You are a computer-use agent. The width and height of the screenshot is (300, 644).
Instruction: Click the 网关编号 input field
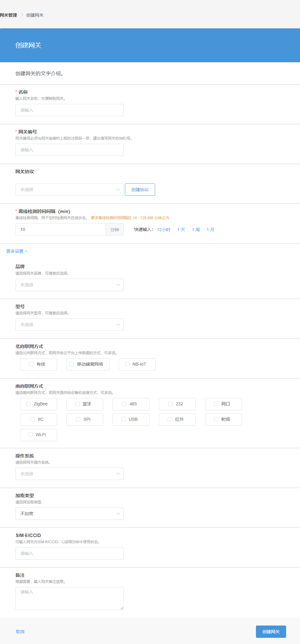click(69, 150)
